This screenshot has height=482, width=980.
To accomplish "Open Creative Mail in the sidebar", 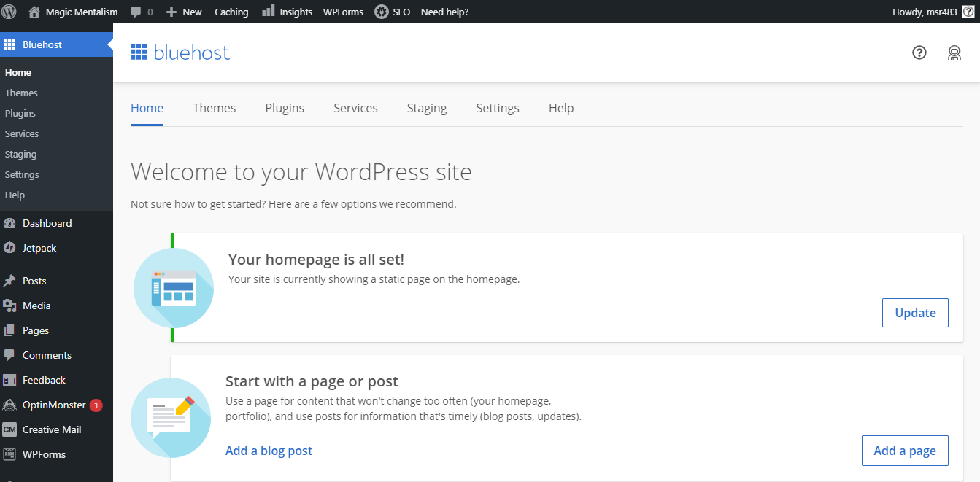I will 51,429.
